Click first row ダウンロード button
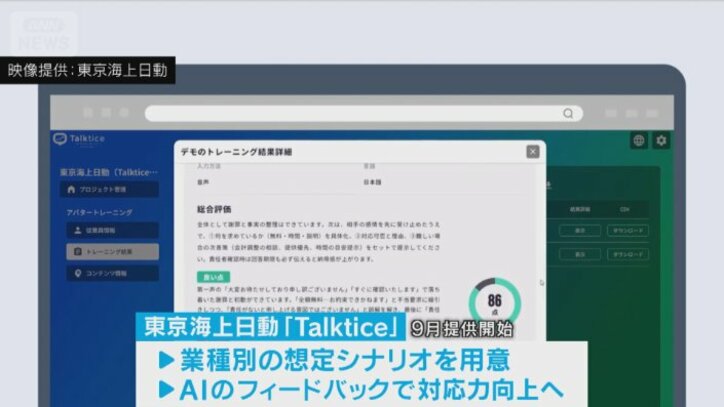The width and height of the screenshot is (724, 407). pos(627,231)
